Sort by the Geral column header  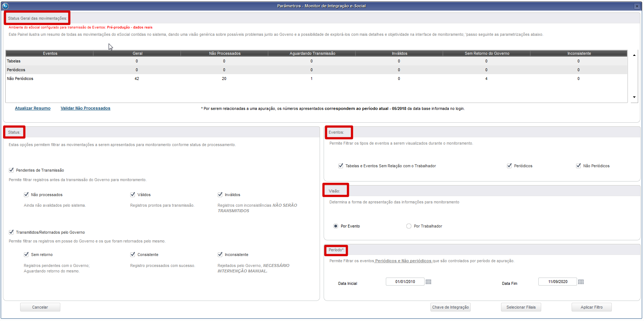click(x=137, y=53)
